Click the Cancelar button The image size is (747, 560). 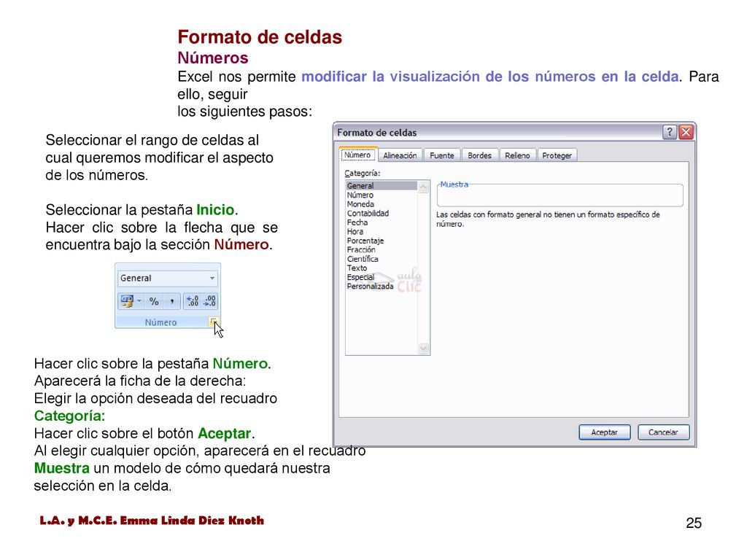pyautogui.click(x=663, y=432)
